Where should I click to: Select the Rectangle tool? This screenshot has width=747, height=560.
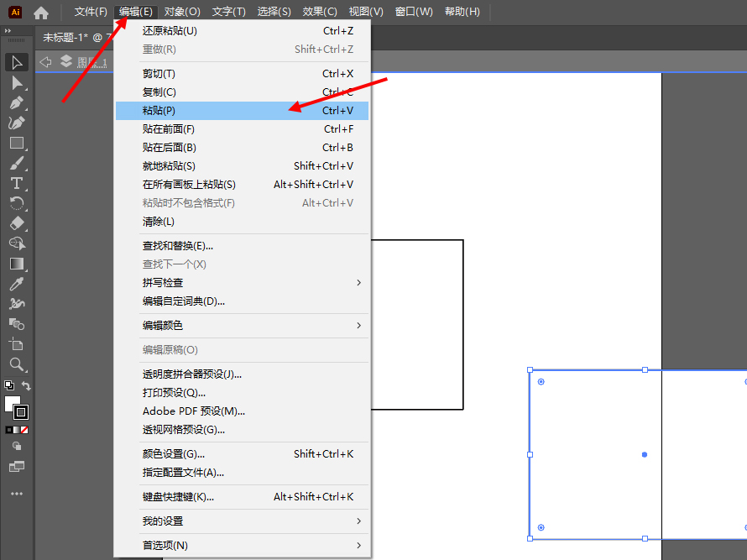coord(17,143)
